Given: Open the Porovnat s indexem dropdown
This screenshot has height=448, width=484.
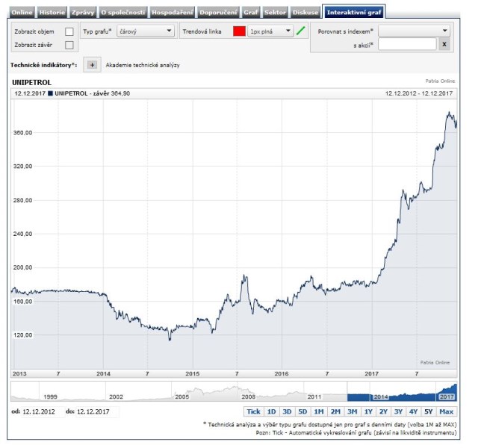Looking at the screenshot, I should pos(414,31).
